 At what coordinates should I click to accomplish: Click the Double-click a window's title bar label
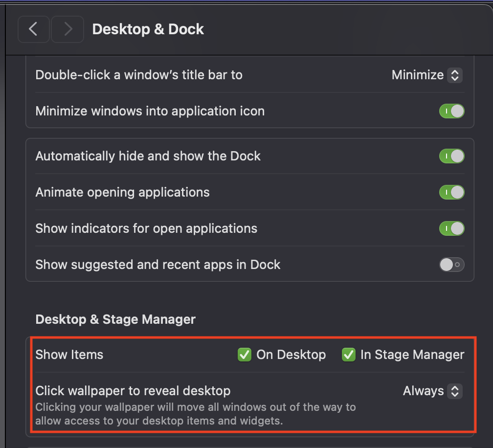point(139,75)
